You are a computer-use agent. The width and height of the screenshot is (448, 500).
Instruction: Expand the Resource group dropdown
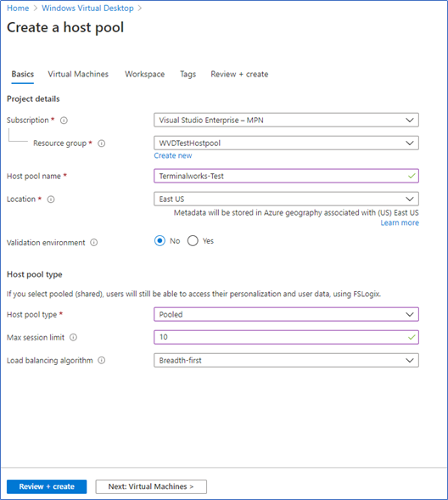point(286,143)
